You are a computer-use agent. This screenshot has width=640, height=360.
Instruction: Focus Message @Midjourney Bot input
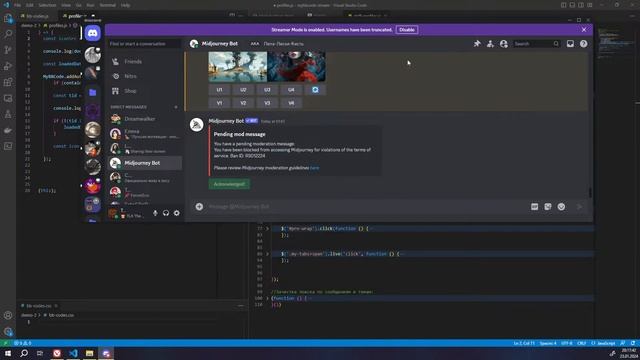pyautogui.click(x=367, y=207)
